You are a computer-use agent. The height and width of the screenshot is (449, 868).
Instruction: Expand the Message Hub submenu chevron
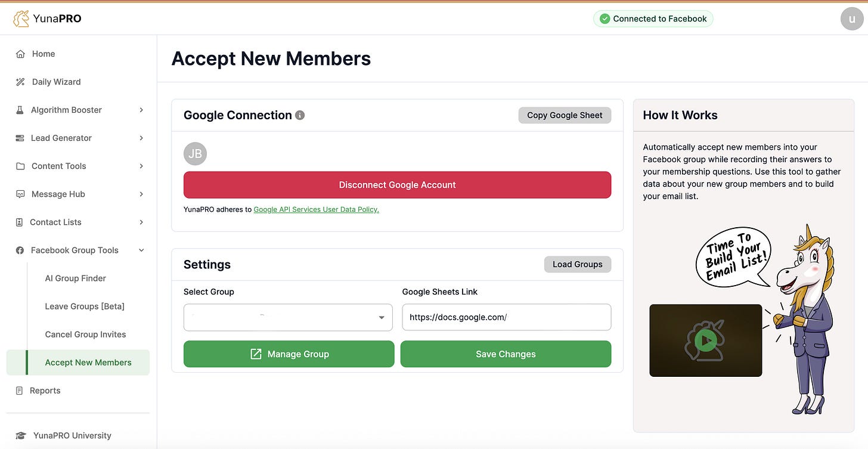141,194
